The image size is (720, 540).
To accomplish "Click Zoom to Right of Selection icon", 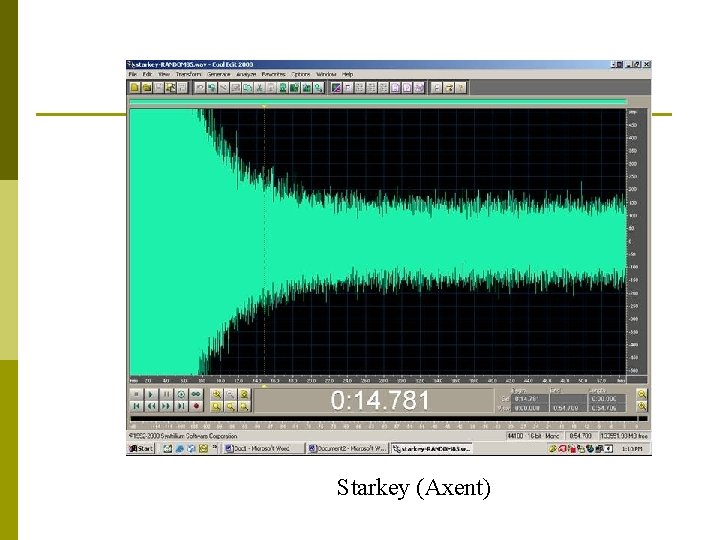I will click(245, 406).
